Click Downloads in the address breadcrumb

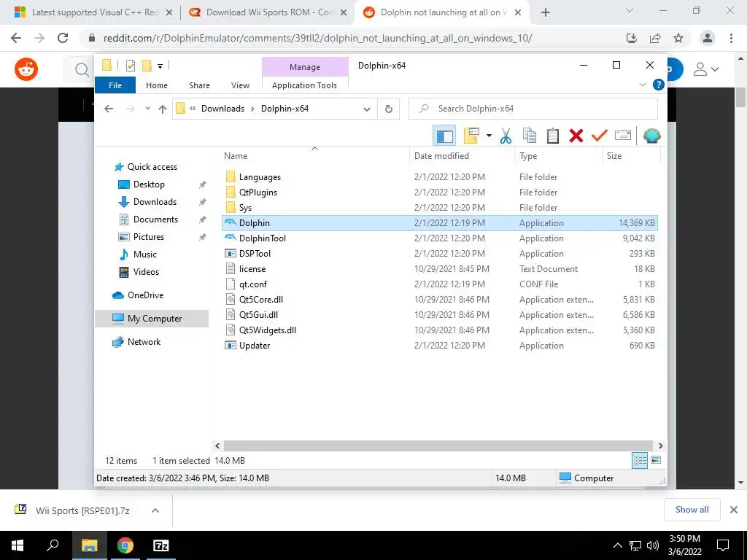click(x=222, y=109)
